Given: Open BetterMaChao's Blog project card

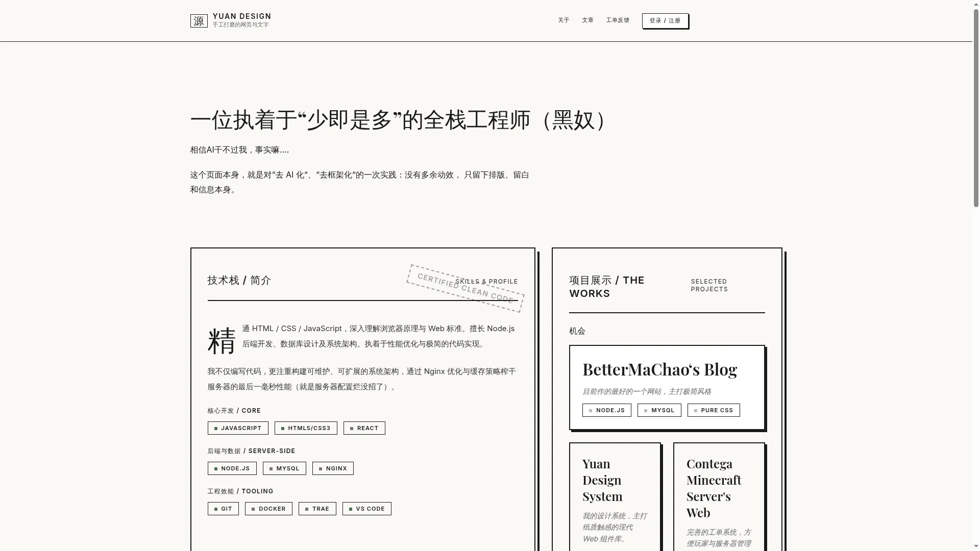Looking at the screenshot, I should (x=659, y=369).
